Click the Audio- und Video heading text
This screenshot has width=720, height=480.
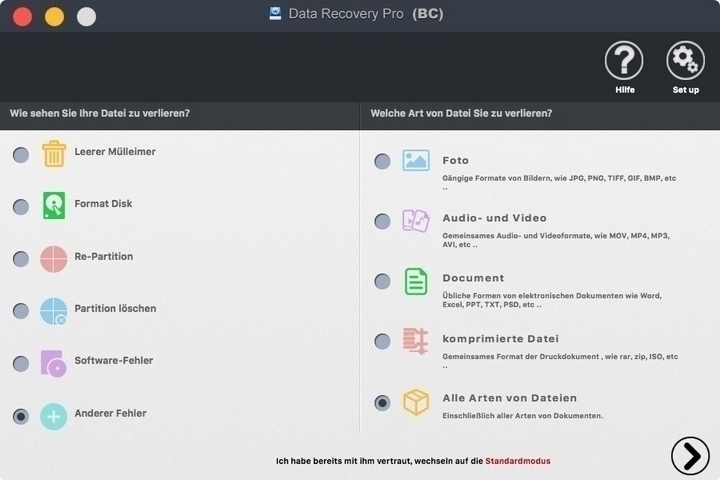point(495,218)
